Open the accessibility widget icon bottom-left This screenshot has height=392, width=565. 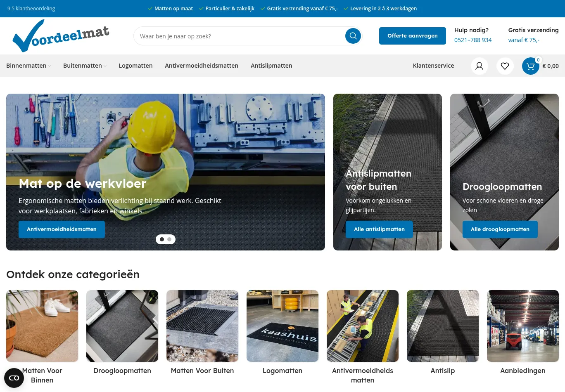(x=14, y=378)
